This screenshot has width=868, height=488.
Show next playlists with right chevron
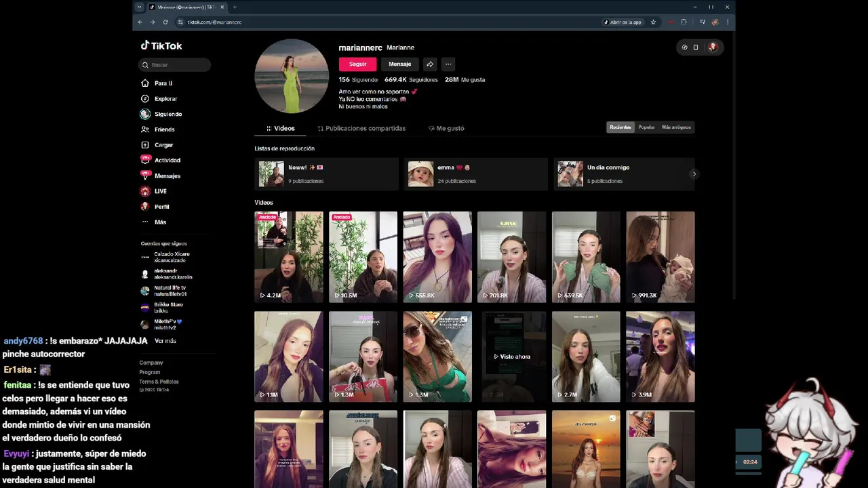(694, 174)
